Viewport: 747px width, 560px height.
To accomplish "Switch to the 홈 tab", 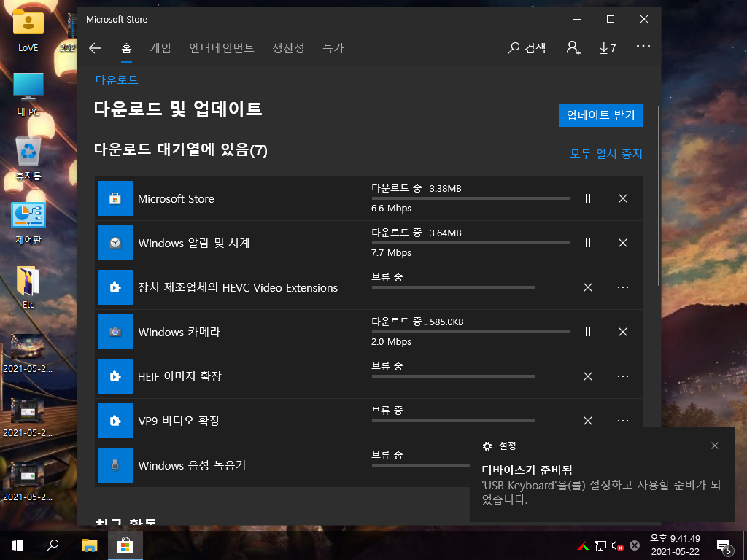I will (126, 48).
